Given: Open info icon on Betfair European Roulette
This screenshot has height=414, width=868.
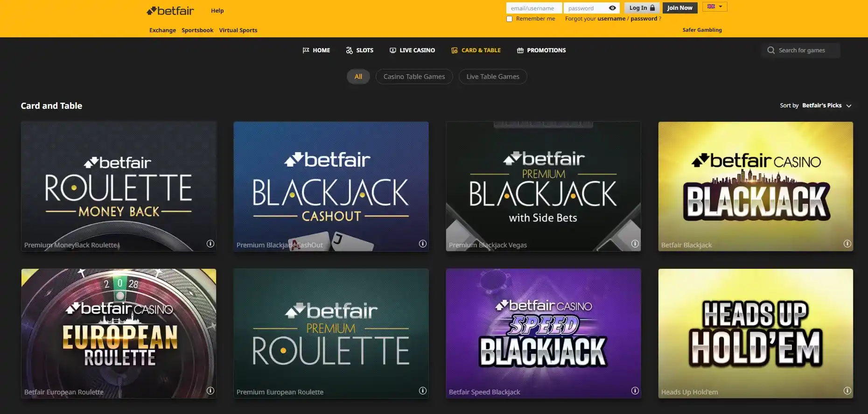Looking at the screenshot, I should [x=210, y=391].
